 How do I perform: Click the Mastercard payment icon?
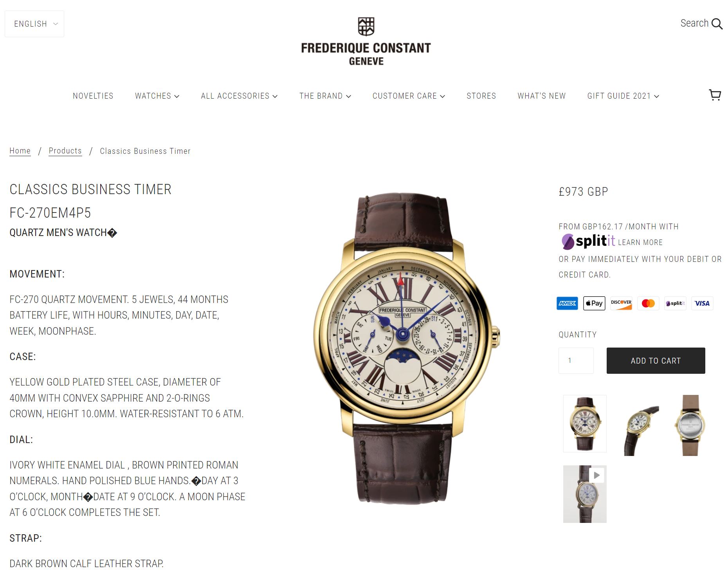[x=648, y=303]
